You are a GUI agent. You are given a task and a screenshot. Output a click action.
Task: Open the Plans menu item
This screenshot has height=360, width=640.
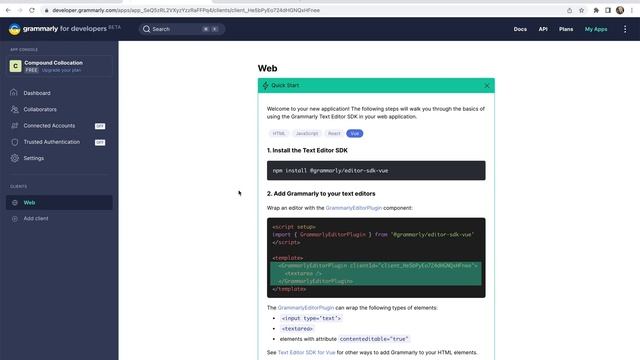tap(566, 29)
